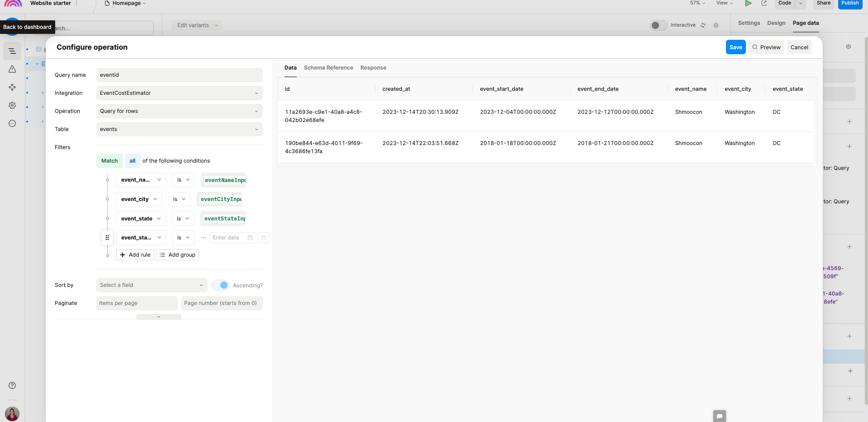Expand the Integration EventCostEstimator dropdown
The height and width of the screenshot is (422, 868).
(179, 93)
